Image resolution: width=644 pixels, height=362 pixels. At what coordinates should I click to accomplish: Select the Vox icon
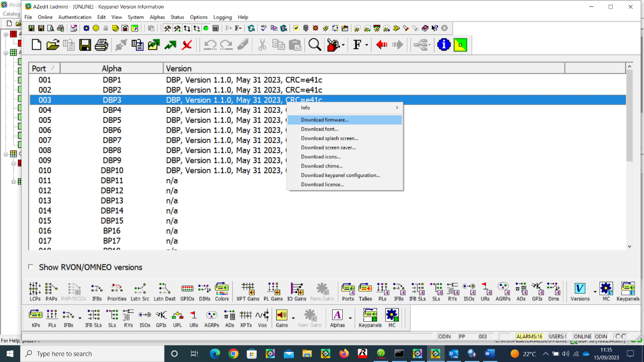click(262, 316)
